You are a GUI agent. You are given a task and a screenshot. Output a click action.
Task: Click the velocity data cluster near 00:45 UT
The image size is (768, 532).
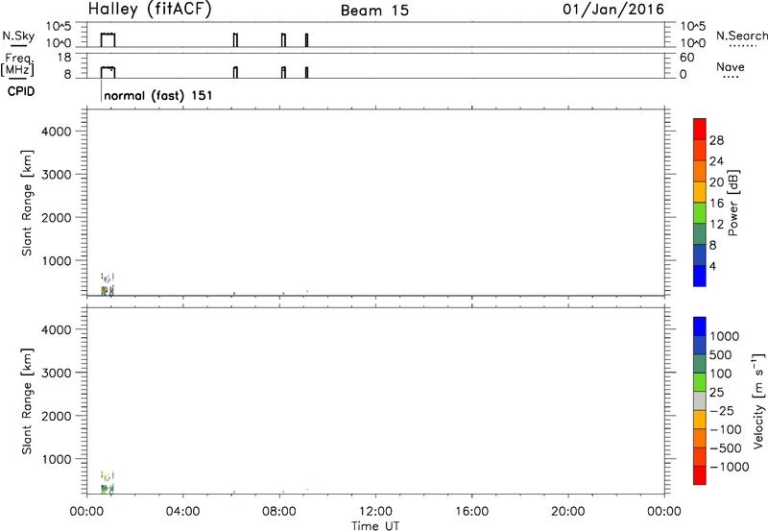coord(108,483)
